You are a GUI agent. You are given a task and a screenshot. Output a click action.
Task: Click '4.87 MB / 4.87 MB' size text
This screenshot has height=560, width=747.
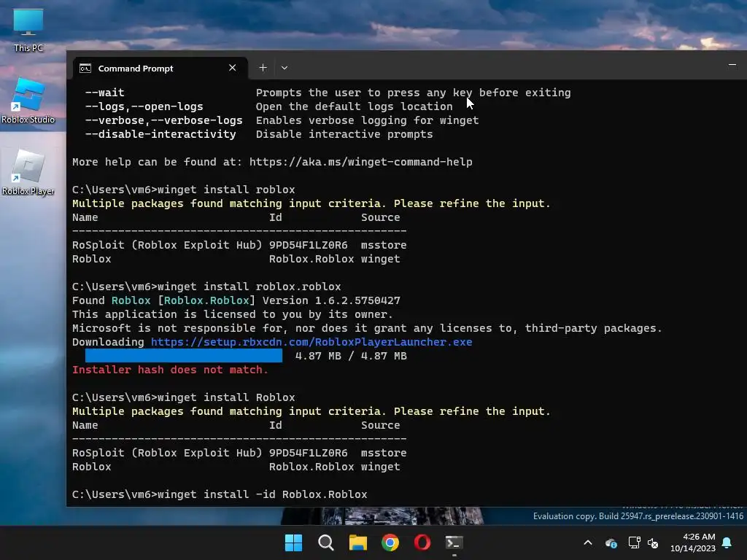coord(351,356)
